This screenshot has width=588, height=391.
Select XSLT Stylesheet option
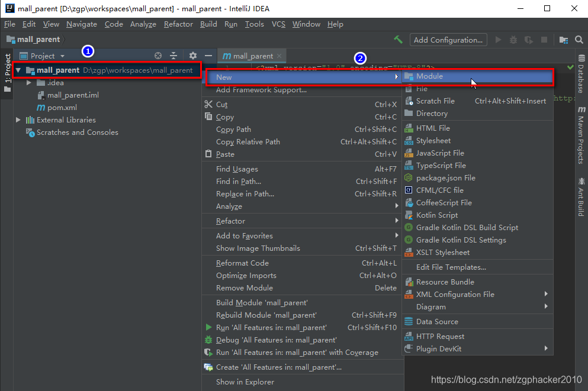pyautogui.click(x=477, y=253)
